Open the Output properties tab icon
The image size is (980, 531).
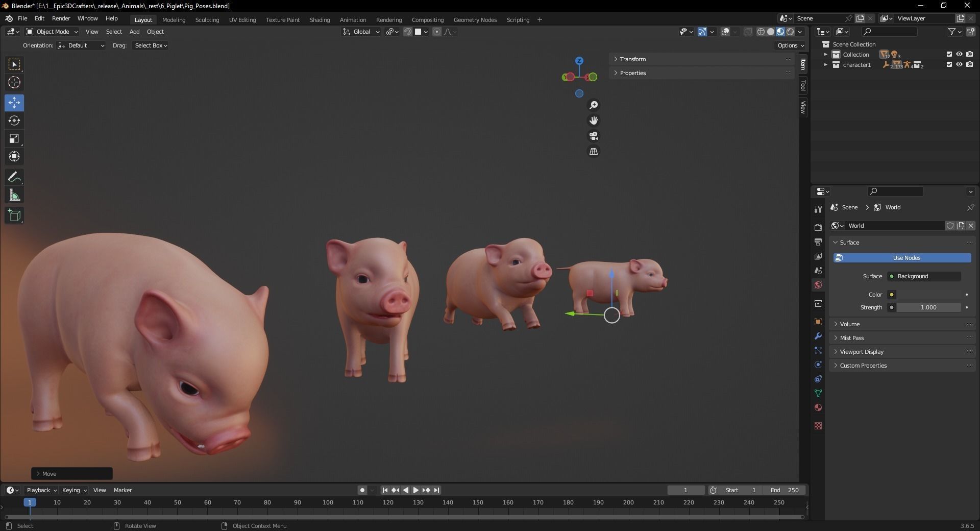click(818, 242)
